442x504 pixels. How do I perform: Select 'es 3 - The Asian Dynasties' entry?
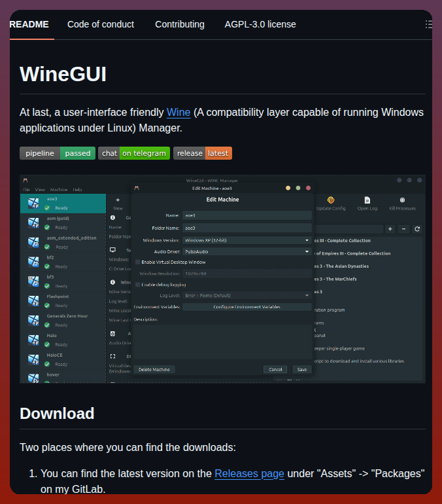click(341, 266)
